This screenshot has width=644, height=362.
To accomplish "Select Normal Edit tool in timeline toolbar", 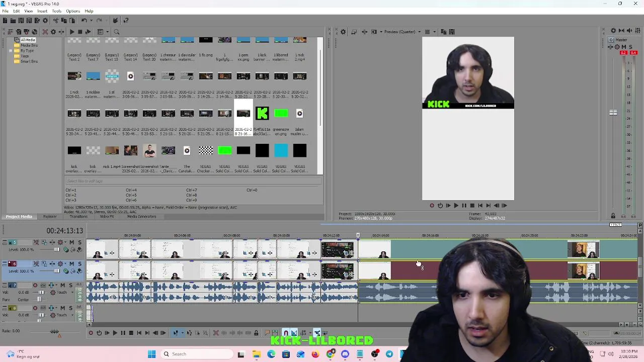I will click(x=176, y=332).
